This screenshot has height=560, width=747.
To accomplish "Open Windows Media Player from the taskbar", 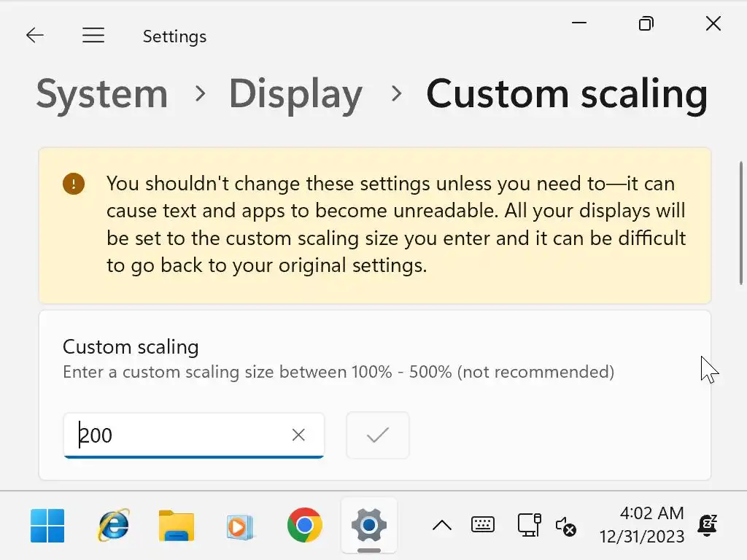I will 240,526.
